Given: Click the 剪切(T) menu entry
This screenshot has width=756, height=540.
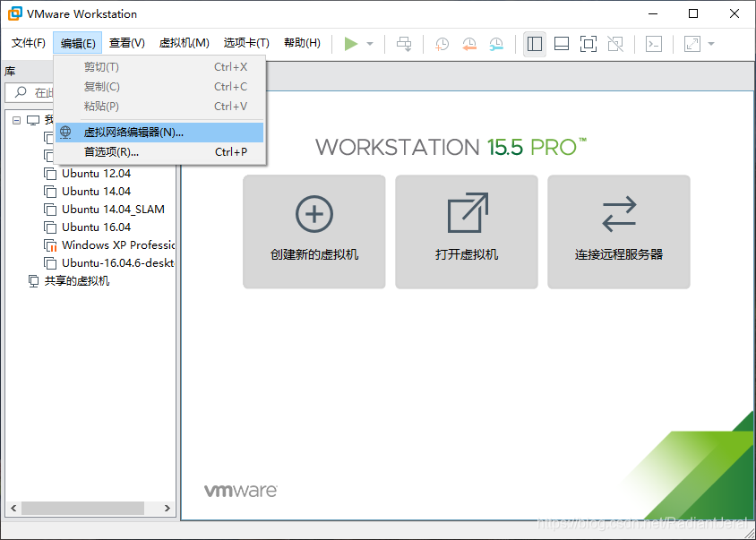Looking at the screenshot, I should (x=159, y=67).
